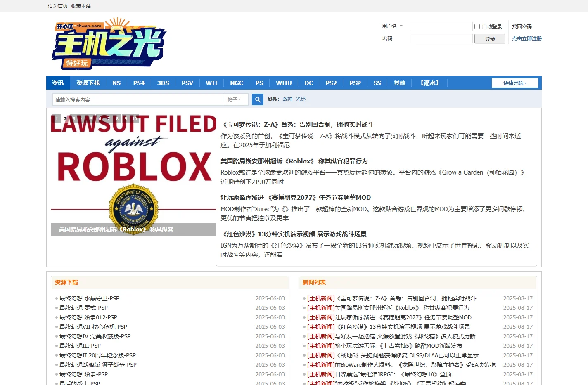
Task: Open the 点击立即注册 registration link
Action: [527, 38]
